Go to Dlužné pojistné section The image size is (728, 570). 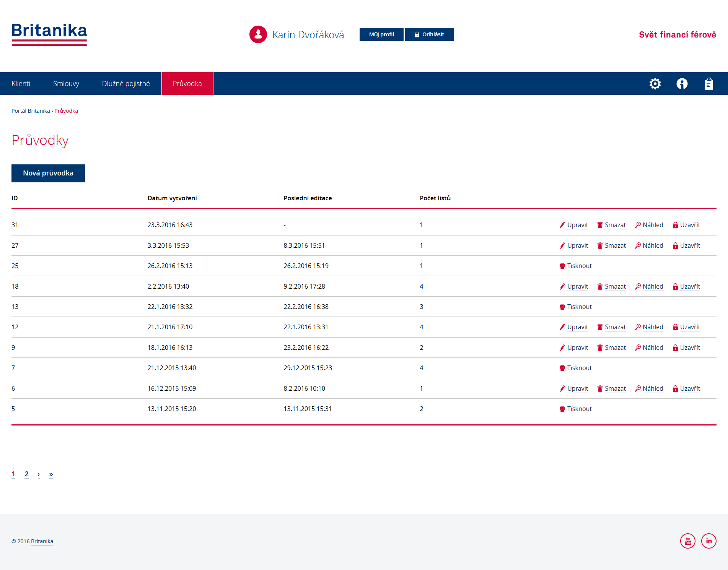(x=126, y=84)
